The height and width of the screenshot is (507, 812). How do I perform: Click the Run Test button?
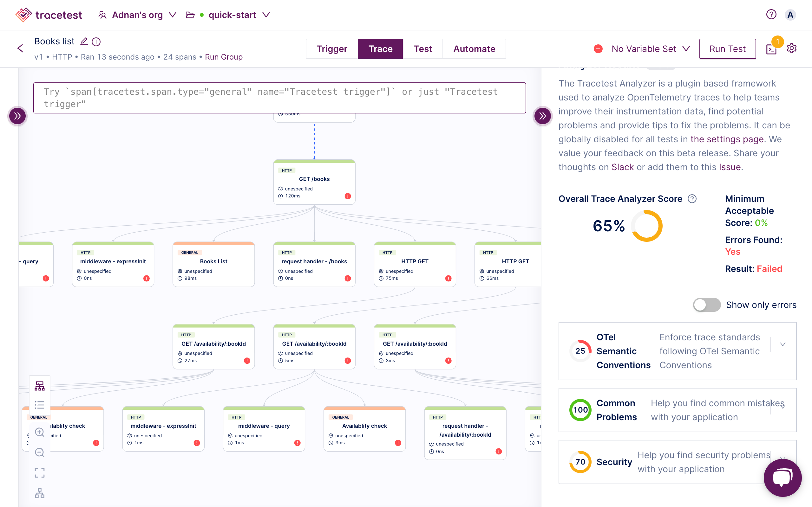(727, 49)
